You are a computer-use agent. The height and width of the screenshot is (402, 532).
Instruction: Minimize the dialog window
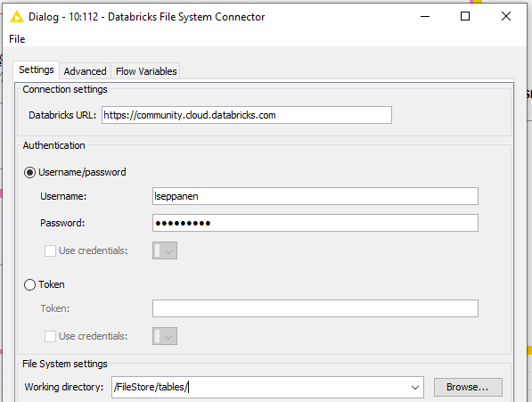click(425, 16)
